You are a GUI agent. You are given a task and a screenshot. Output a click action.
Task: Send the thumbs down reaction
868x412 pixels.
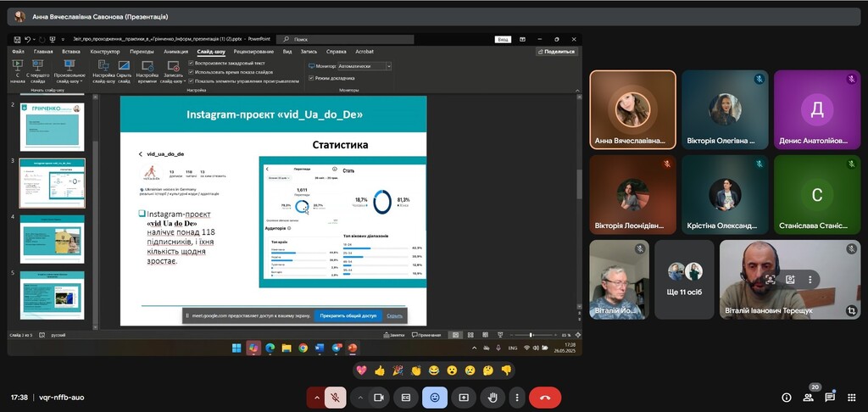coord(506,370)
